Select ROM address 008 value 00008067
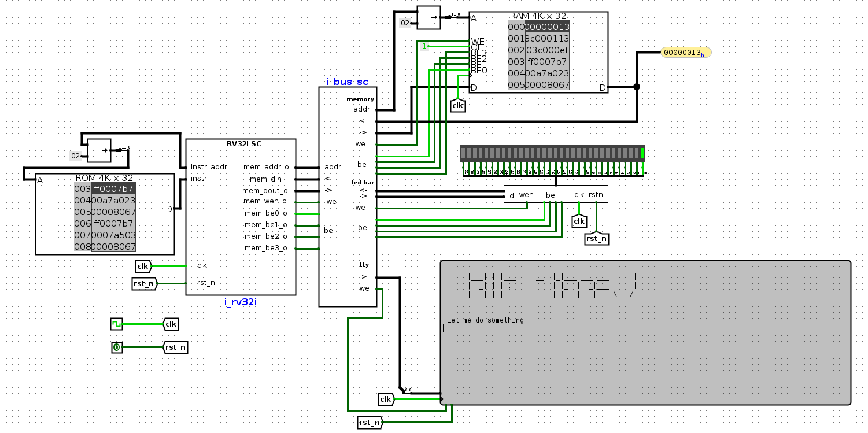 pos(113,247)
